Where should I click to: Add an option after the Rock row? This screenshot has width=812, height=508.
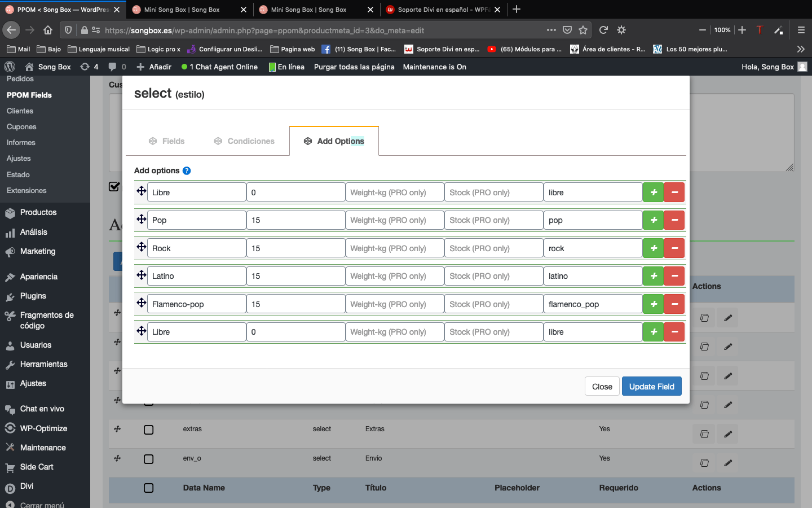(653, 248)
